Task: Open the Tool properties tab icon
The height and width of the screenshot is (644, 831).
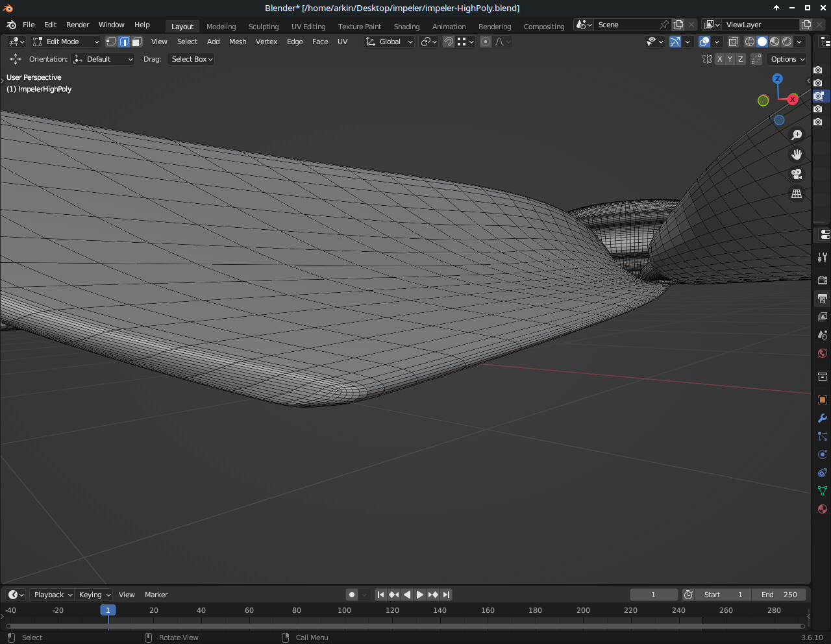Action: [x=823, y=257]
